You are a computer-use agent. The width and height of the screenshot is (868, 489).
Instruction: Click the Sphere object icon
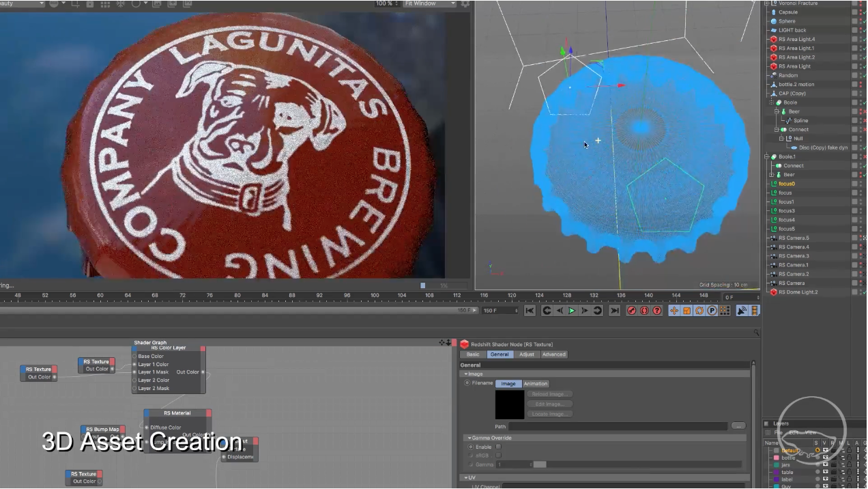point(773,21)
